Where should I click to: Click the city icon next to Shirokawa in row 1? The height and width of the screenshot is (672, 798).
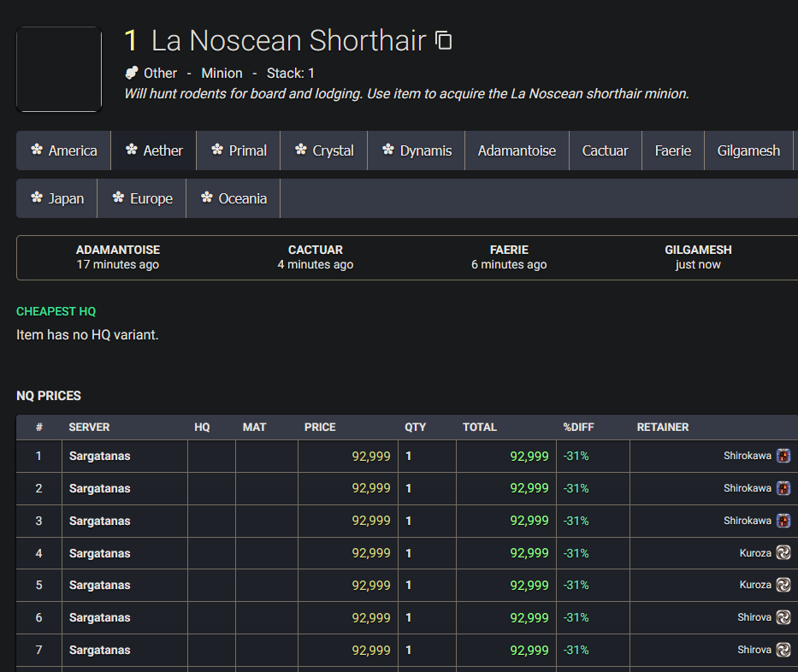783,456
